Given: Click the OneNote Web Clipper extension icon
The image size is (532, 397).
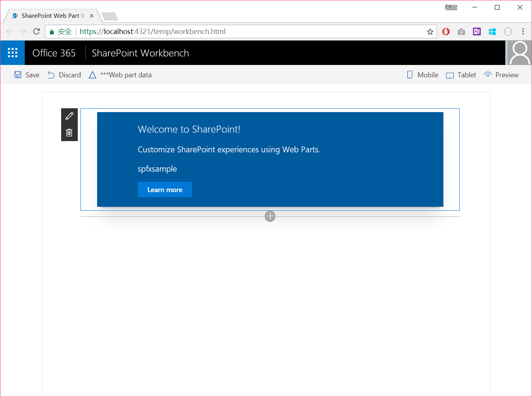Looking at the screenshot, I should coord(477,31).
